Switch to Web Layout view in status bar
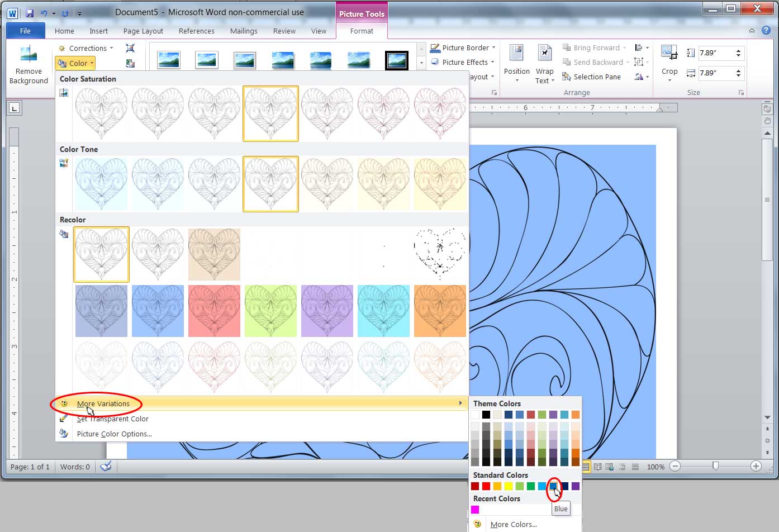This screenshot has height=532, width=779. pos(609,467)
